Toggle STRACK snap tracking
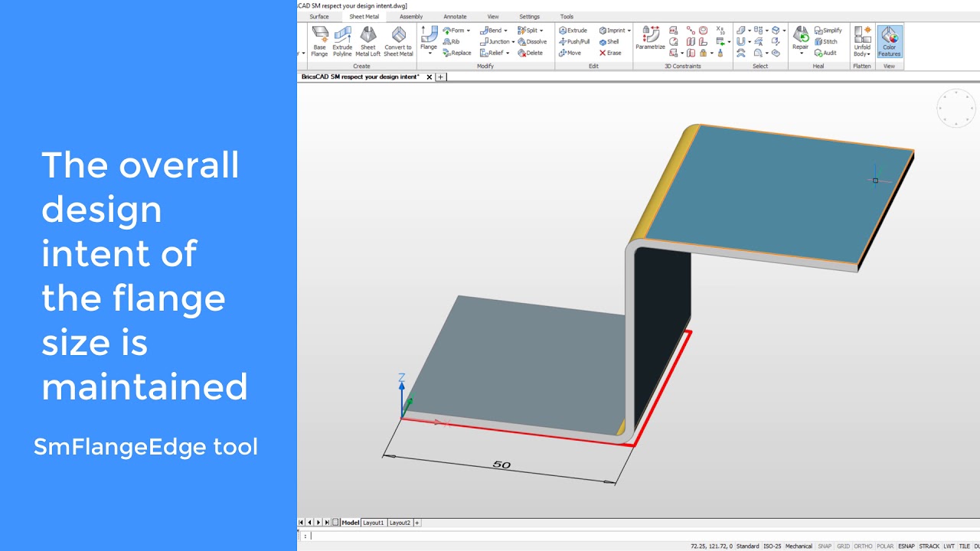 929,546
